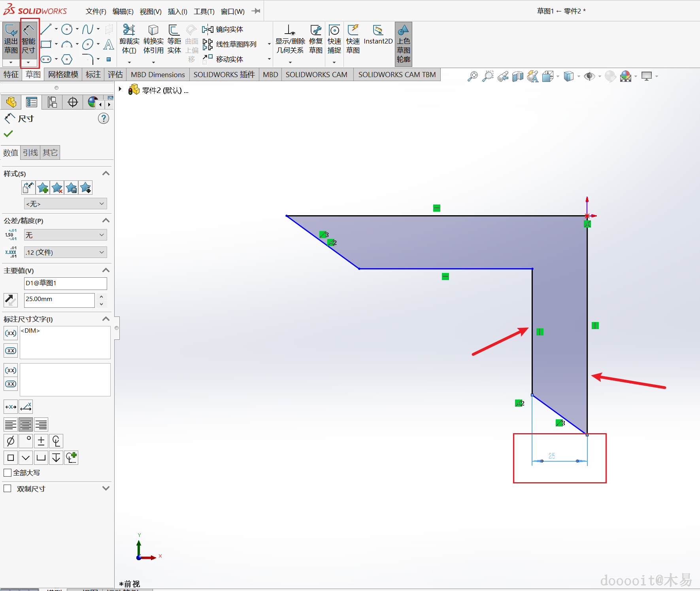Switch to the 引线 (Leaders) tab
The image size is (700, 591).
pyautogui.click(x=30, y=153)
